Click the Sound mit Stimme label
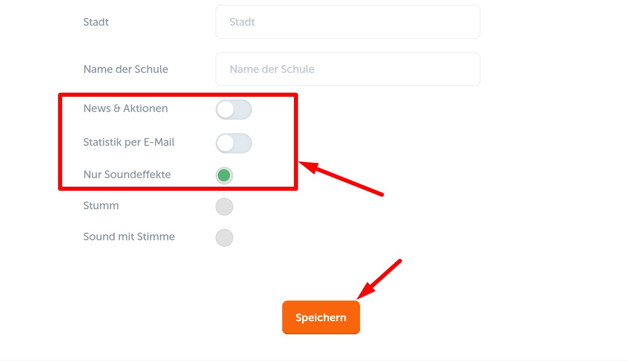 tap(129, 237)
